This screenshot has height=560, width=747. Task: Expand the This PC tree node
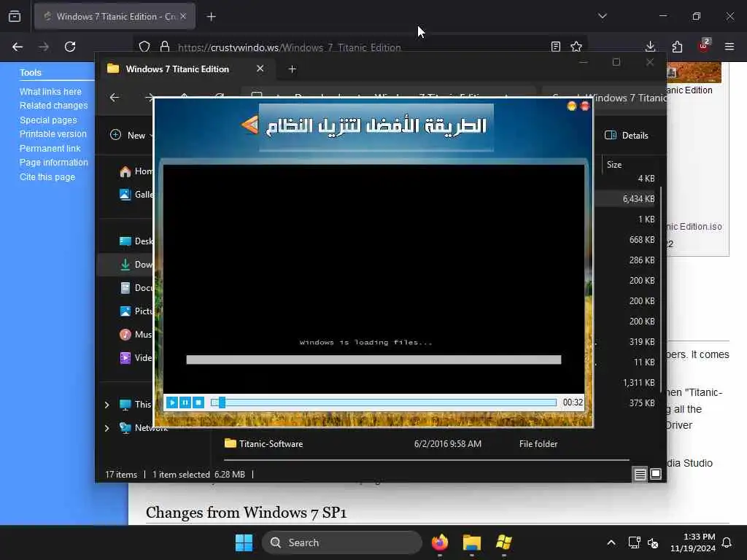point(107,405)
